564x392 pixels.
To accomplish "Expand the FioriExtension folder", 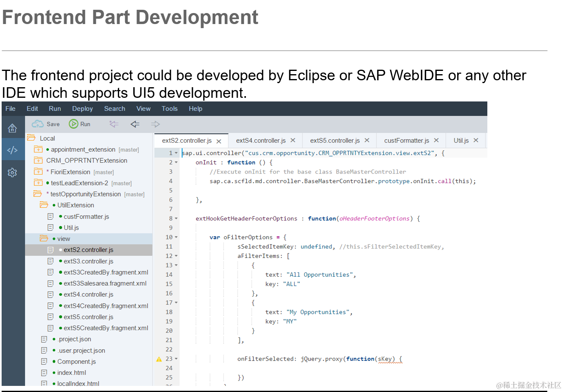I will (38, 172).
